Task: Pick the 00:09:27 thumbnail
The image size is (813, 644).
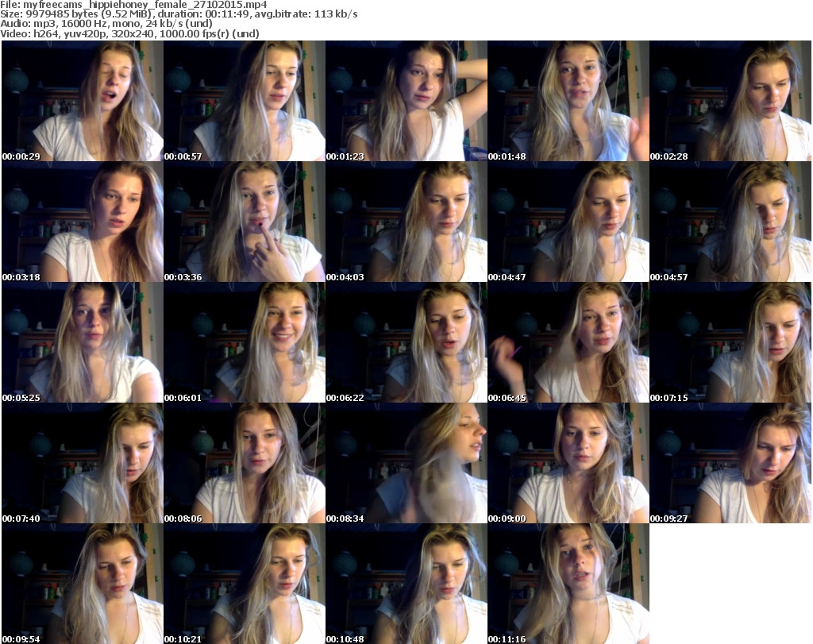Action: click(730, 464)
